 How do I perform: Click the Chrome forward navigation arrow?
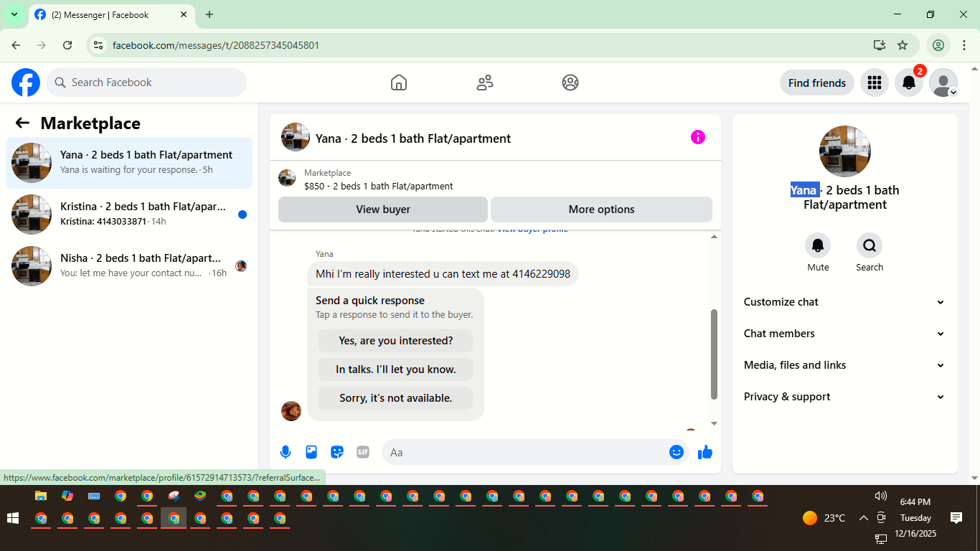[x=42, y=45]
